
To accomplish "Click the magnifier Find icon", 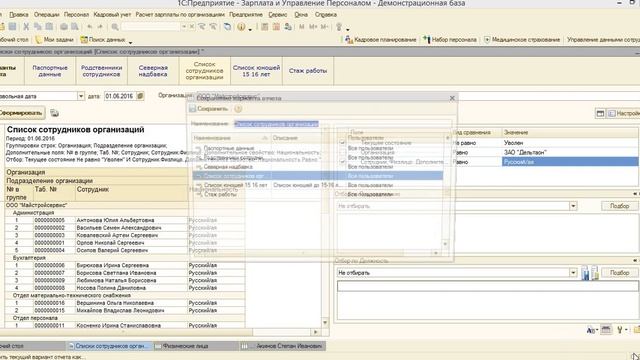I will [115, 27].
